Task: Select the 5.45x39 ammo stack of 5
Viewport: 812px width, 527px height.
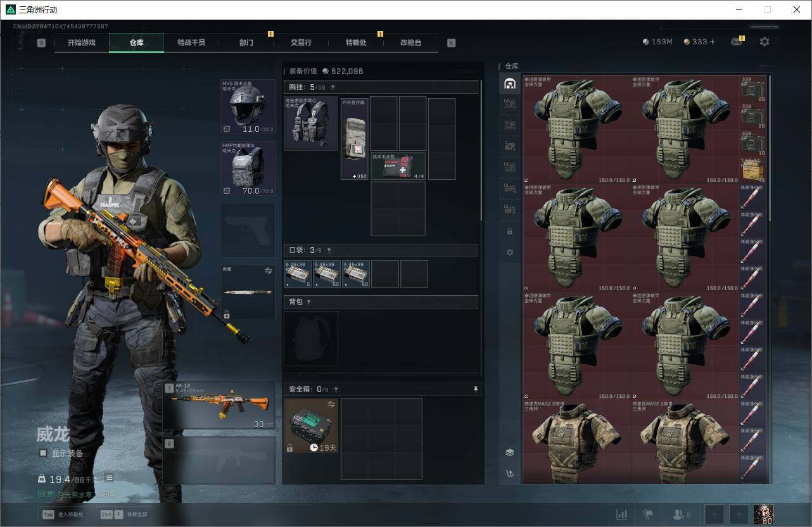Action: [298, 274]
